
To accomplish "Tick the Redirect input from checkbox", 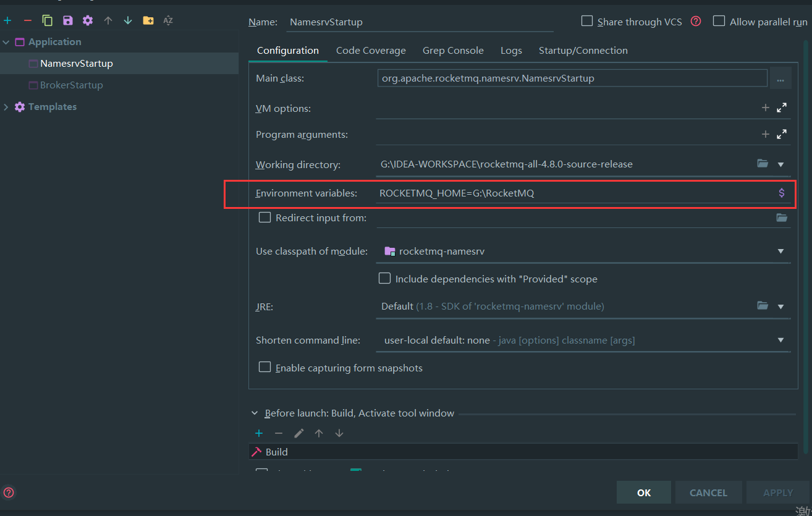I will coord(264,217).
